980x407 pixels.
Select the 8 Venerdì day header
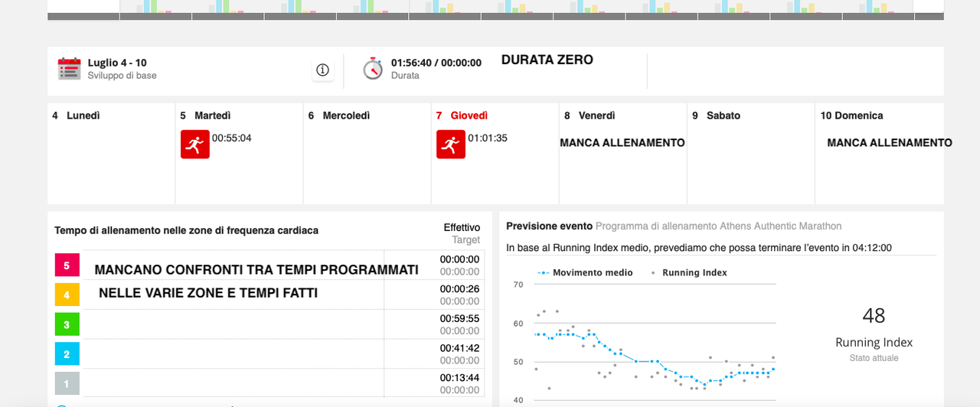point(590,116)
